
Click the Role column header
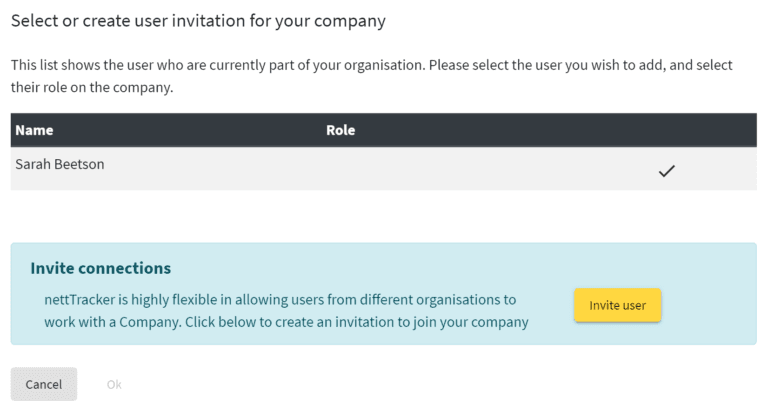point(340,130)
